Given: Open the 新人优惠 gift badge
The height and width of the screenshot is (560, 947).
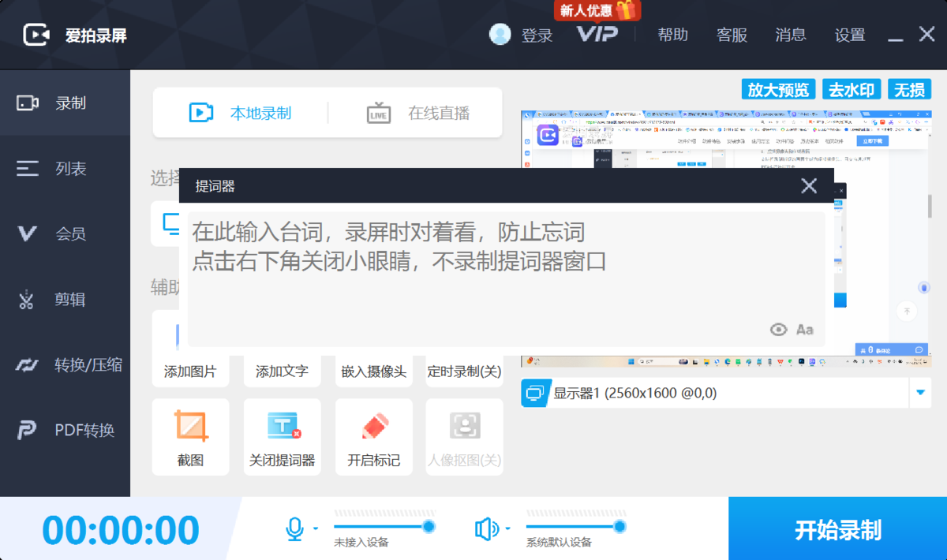Looking at the screenshot, I should click(597, 10).
